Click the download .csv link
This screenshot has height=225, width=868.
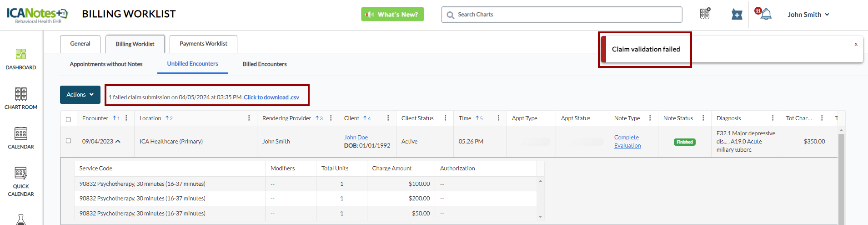(x=271, y=97)
